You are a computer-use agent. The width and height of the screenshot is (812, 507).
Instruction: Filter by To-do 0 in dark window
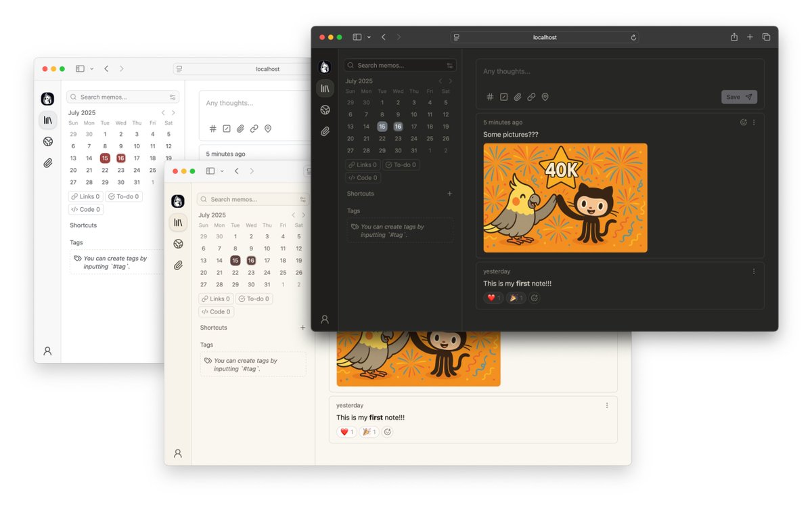401,164
